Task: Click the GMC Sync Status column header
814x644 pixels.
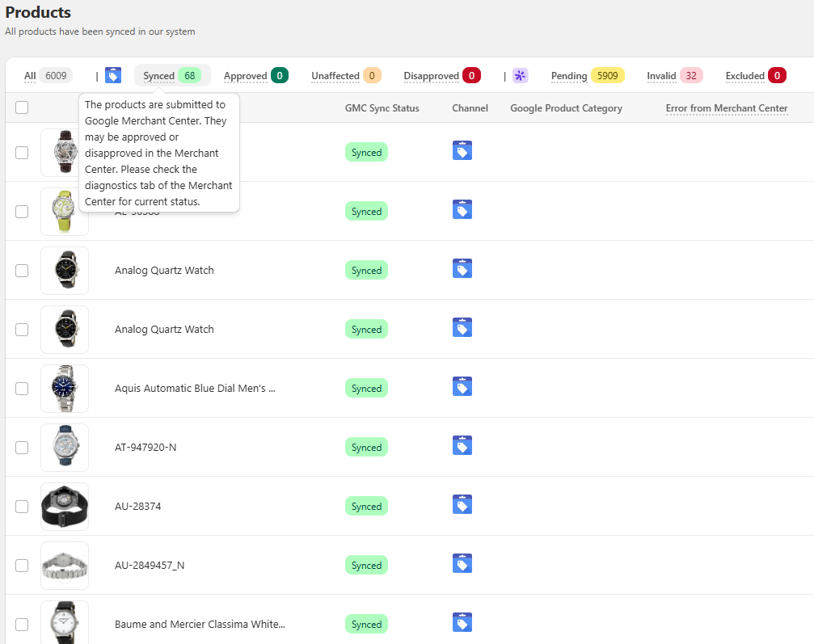Action: pos(382,108)
